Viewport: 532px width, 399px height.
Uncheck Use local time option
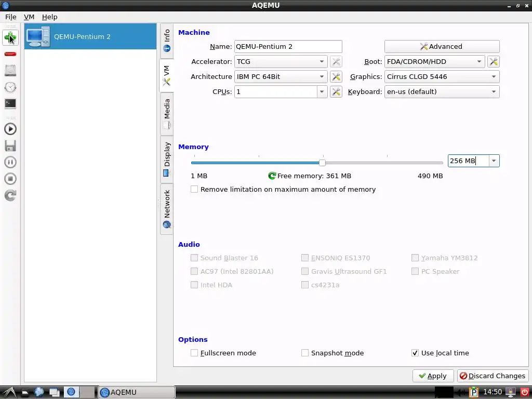tap(415, 353)
